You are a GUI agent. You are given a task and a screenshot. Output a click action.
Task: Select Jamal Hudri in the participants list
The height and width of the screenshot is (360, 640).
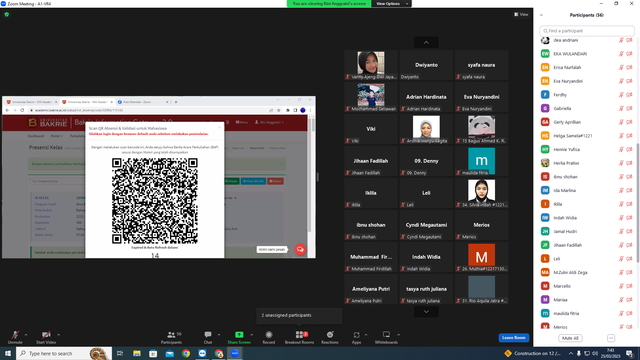587,231
